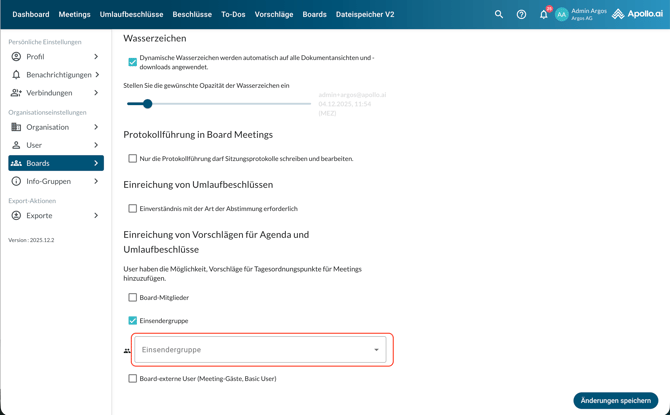Click the search magnifier icon
Viewport: 670px width, 415px height.
coord(499,15)
